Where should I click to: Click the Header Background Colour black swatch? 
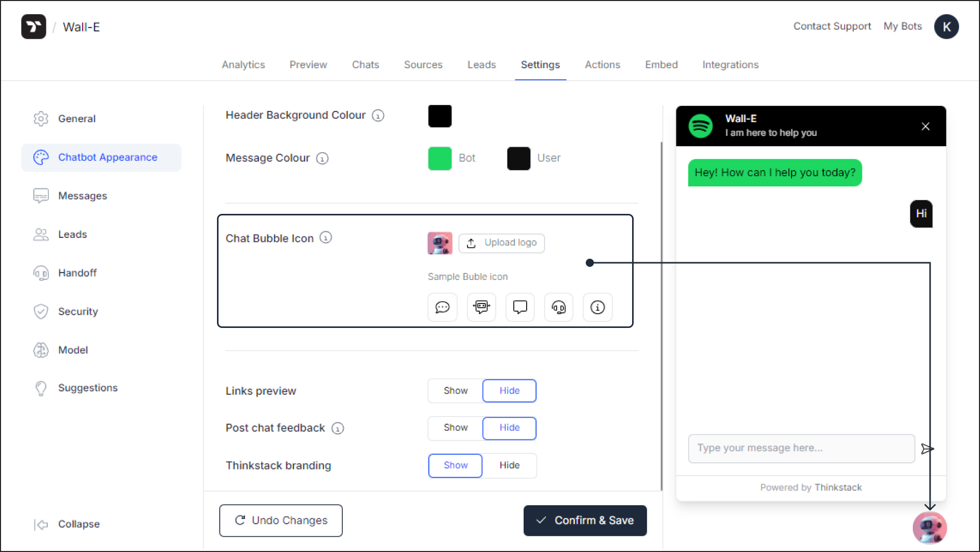pyautogui.click(x=440, y=116)
